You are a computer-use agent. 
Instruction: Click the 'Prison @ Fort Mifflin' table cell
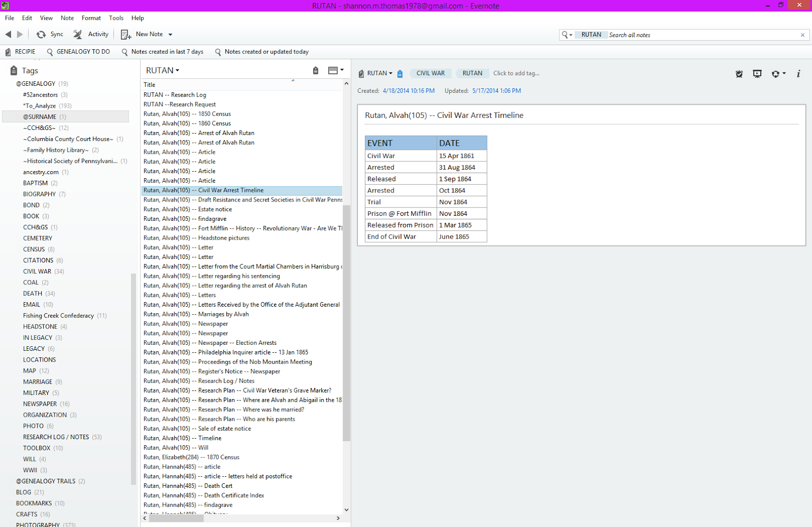click(401, 214)
